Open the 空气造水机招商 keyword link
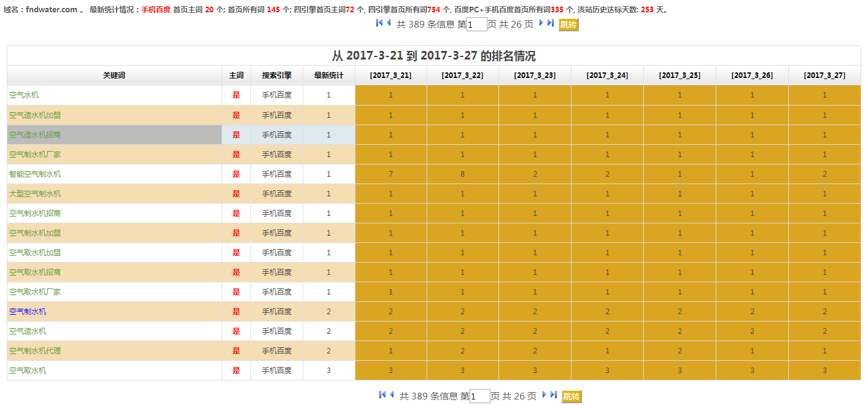The height and width of the screenshot is (405, 868). tap(35, 134)
